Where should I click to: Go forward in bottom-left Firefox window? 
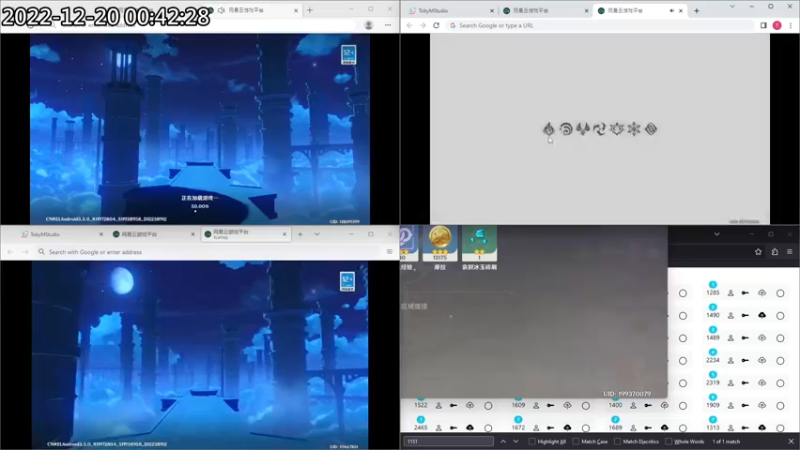[x=25, y=252]
